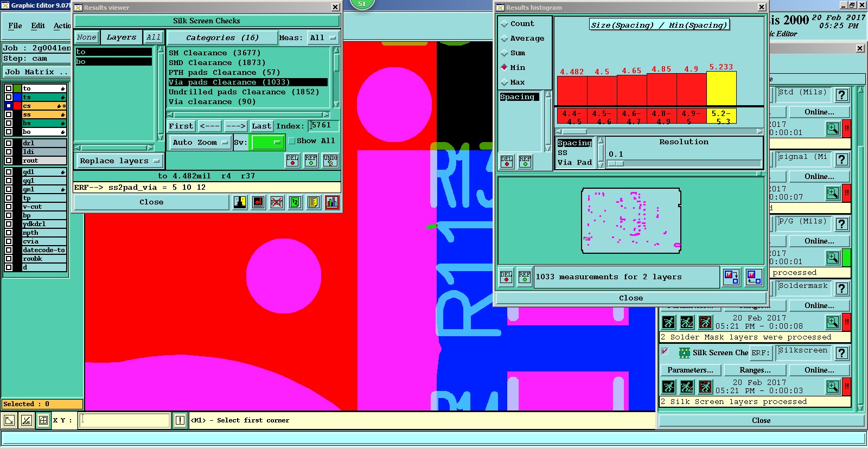
Task: Click the exclamation icon beside coordinate field
Action: (x=180, y=420)
